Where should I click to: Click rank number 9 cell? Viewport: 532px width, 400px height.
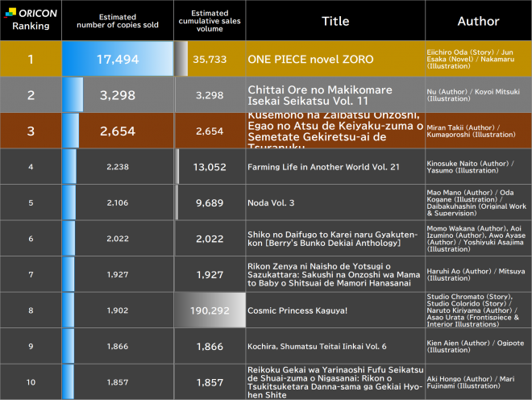[31, 346]
